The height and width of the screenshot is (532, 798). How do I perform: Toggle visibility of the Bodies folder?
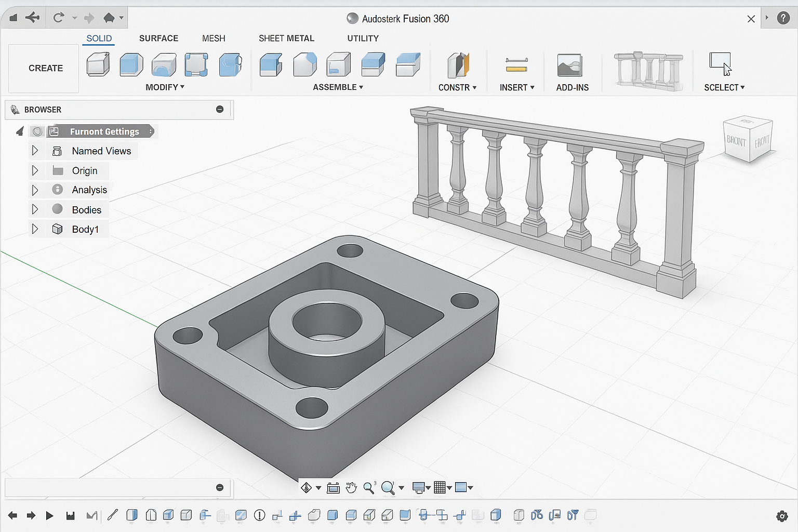[58, 209]
